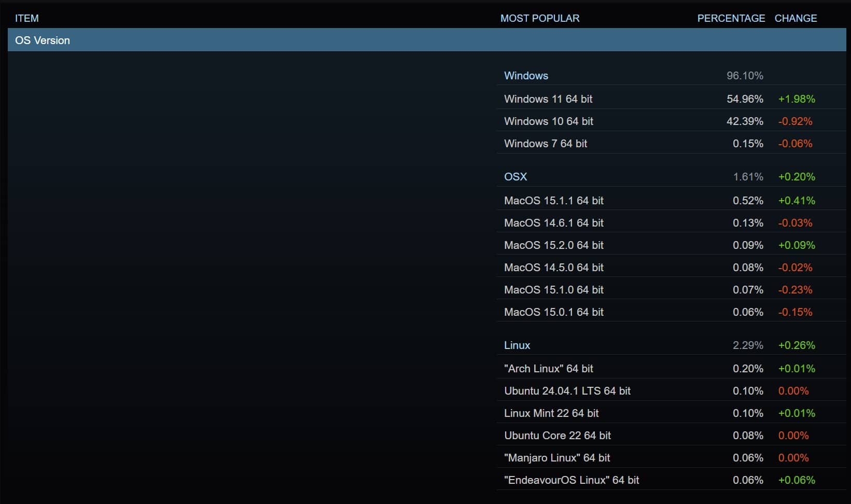Click the -0.92% change value
The image size is (851, 504).
pyautogui.click(x=796, y=121)
